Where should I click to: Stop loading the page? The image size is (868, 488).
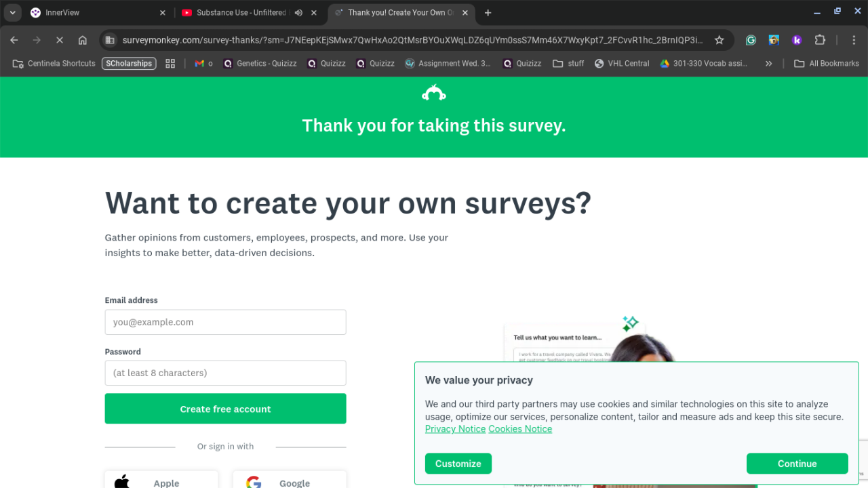pyautogui.click(x=60, y=40)
